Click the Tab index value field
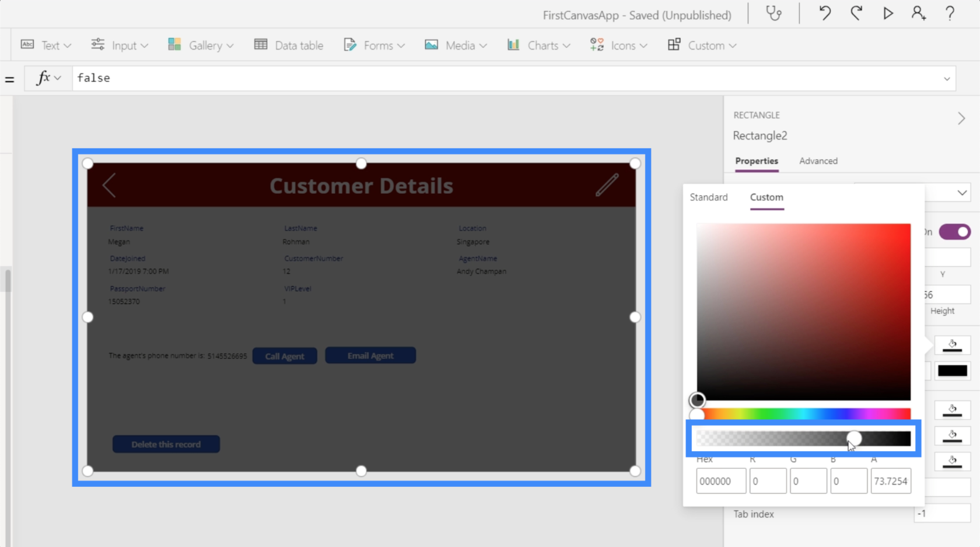The width and height of the screenshot is (980, 547). 942,514
